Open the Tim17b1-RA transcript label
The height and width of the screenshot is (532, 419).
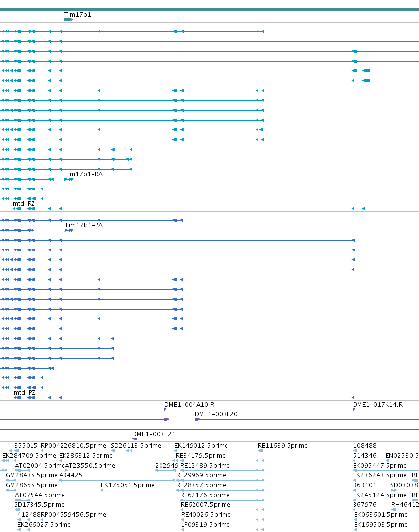coord(84,174)
